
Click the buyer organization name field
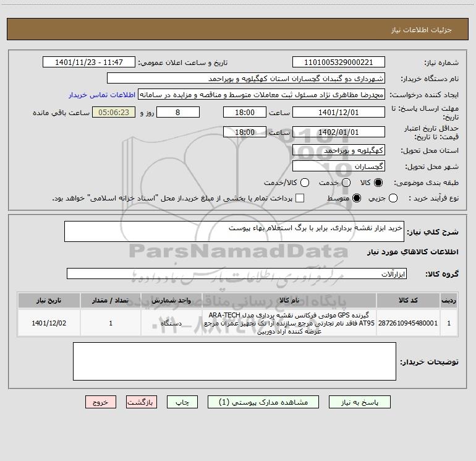(246, 78)
